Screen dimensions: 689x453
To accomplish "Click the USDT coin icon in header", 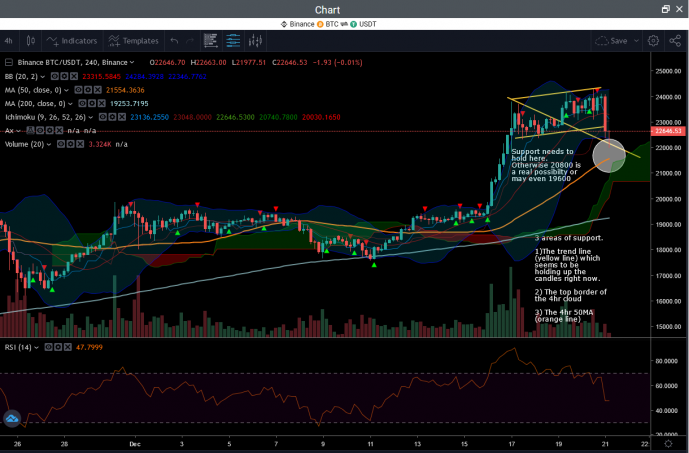I will pyautogui.click(x=353, y=24).
